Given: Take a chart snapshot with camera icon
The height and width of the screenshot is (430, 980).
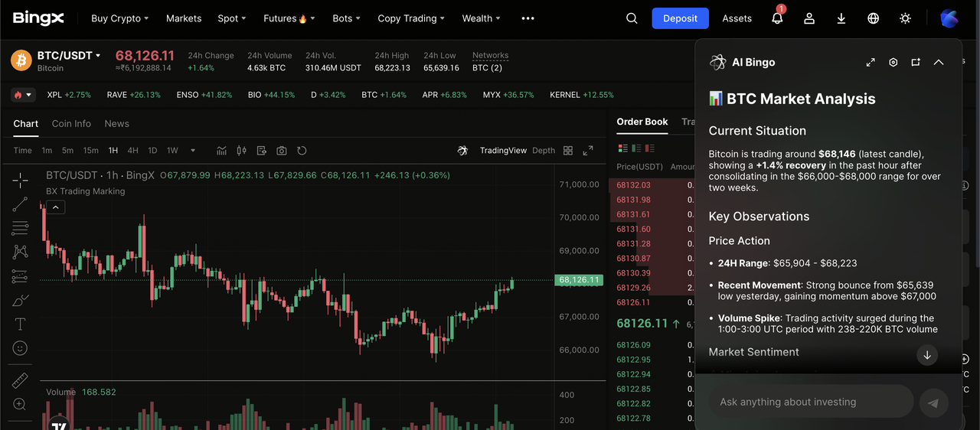Looking at the screenshot, I should [282, 151].
